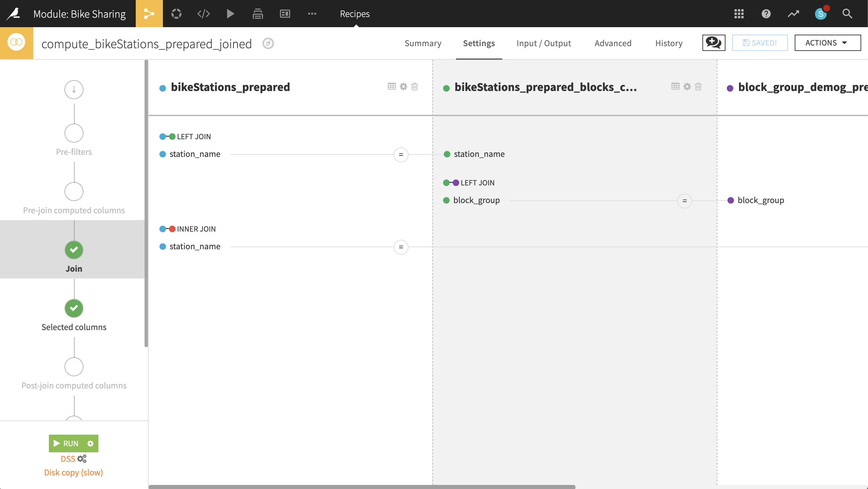868x489 pixels.
Task: Click the Disk copy (slow) link
Action: [x=74, y=472]
